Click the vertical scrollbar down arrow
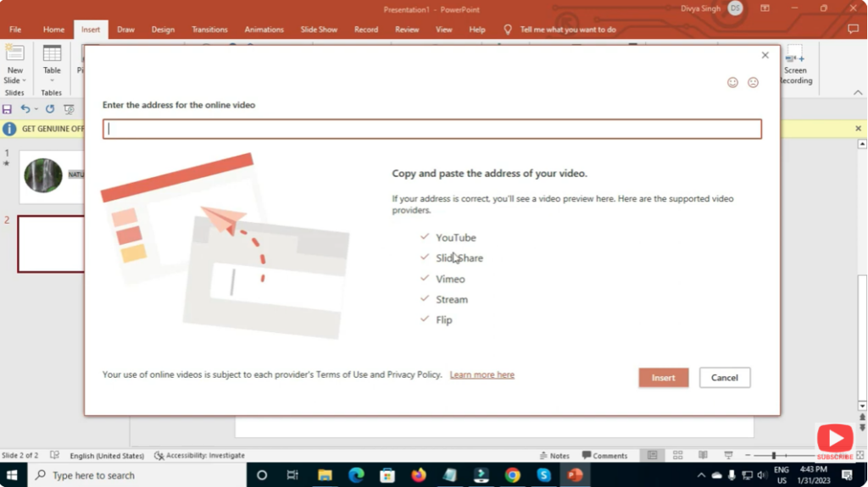Screen dimensions: 868x487 click(x=862, y=407)
